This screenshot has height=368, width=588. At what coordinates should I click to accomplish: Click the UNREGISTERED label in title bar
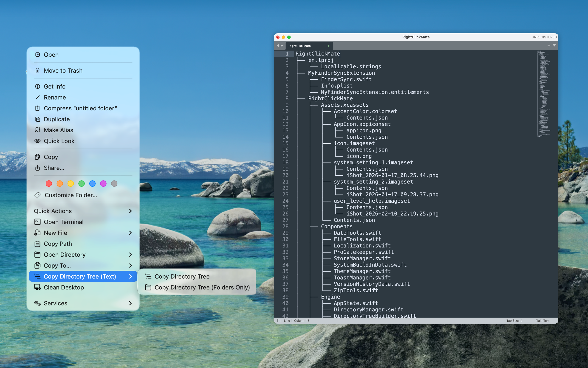(x=544, y=37)
